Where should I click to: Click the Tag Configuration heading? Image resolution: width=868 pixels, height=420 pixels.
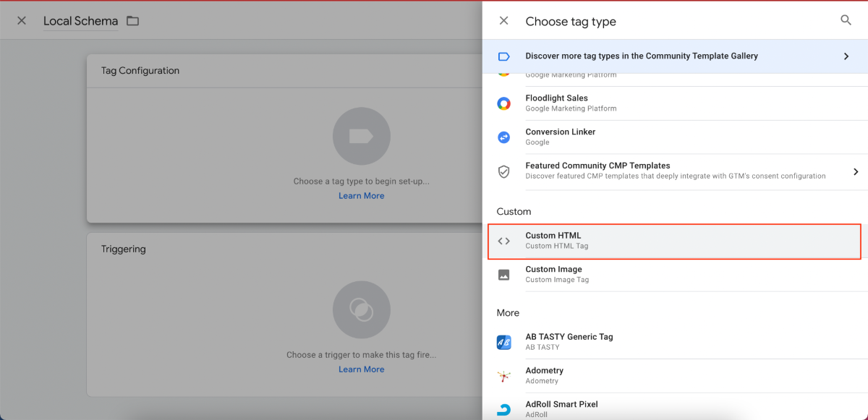point(140,71)
